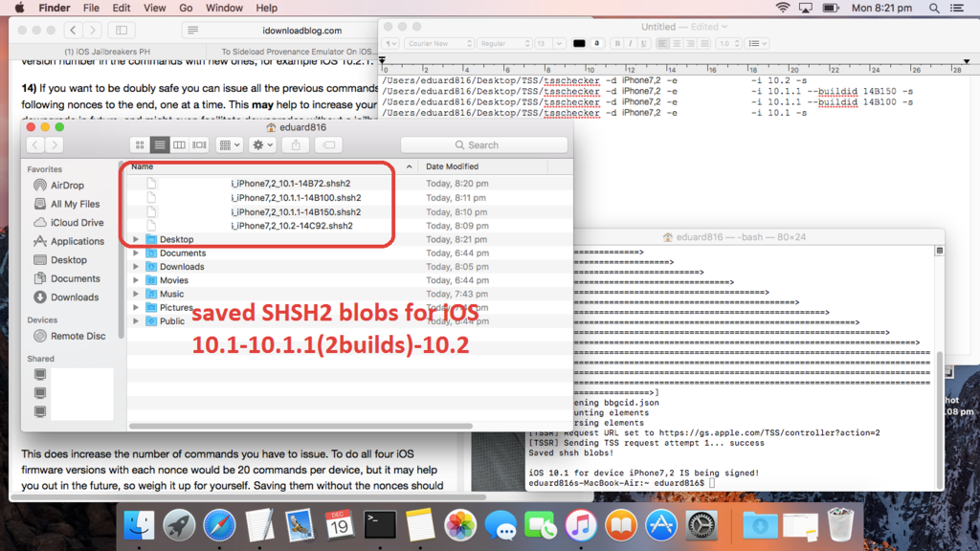Open System Preferences from the Dock
Image resolution: width=980 pixels, height=551 pixels.
coord(702,525)
